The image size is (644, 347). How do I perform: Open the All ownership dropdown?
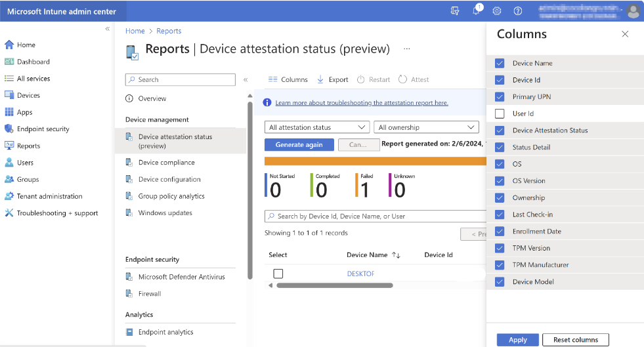tap(426, 127)
